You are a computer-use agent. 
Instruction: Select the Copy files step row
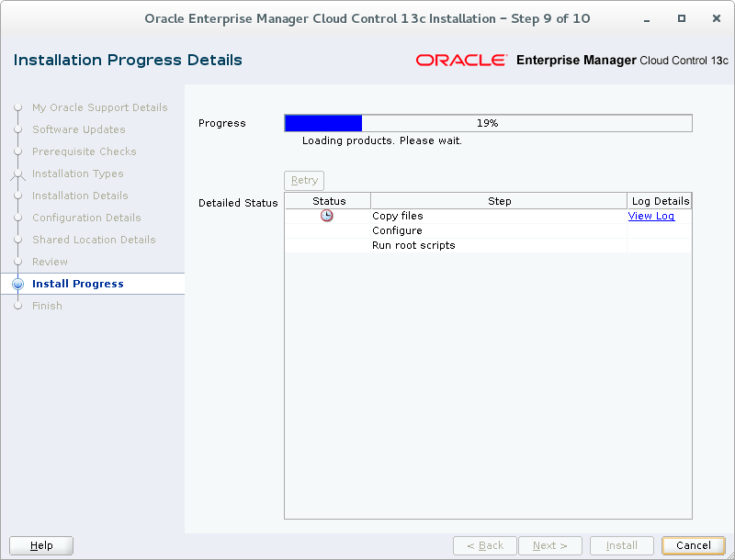tap(488, 216)
